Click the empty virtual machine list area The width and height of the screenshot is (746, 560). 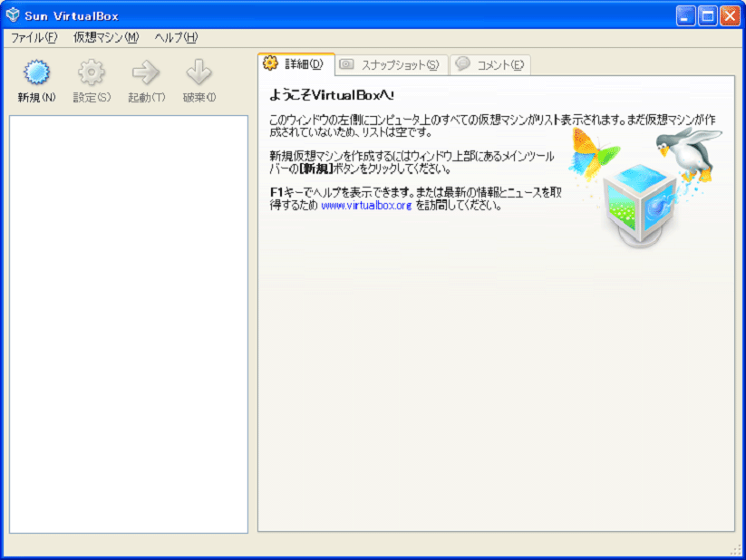(129, 324)
